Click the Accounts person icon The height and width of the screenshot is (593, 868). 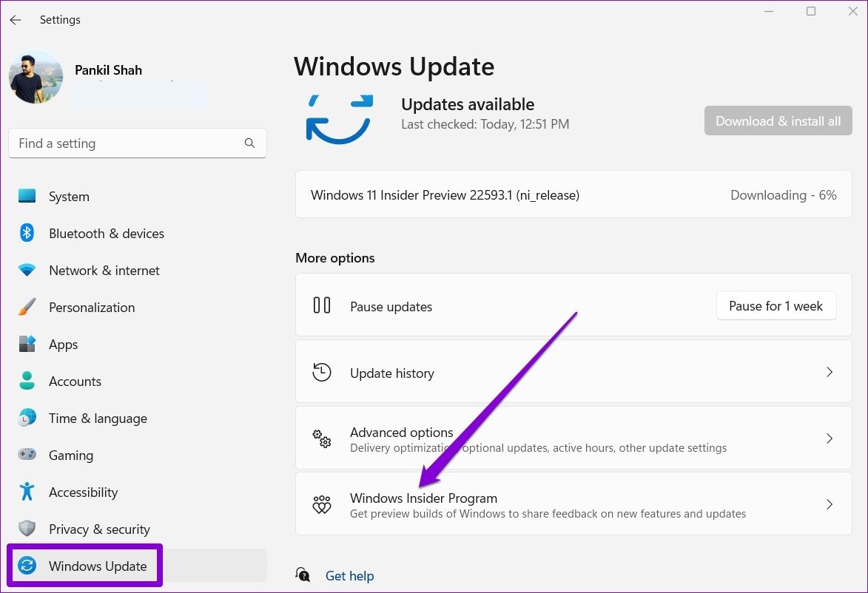coord(27,381)
